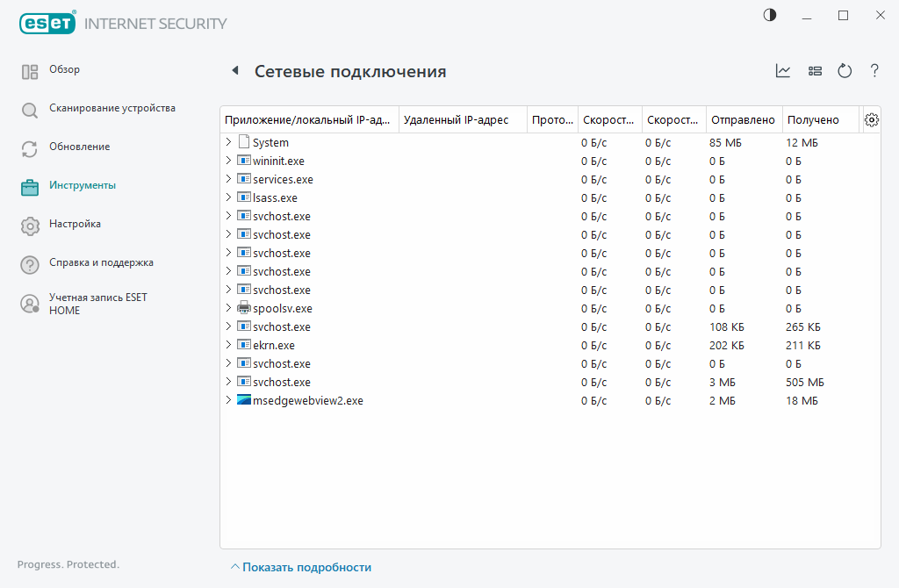899x588 pixels.
Task: Open Справка и поддержка menu item
Action: tap(101, 262)
